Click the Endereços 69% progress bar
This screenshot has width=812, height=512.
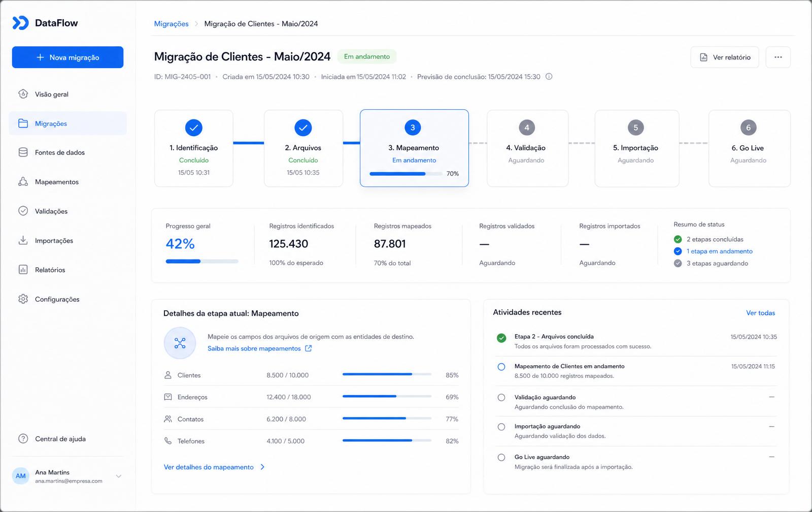(x=387, y=396)
